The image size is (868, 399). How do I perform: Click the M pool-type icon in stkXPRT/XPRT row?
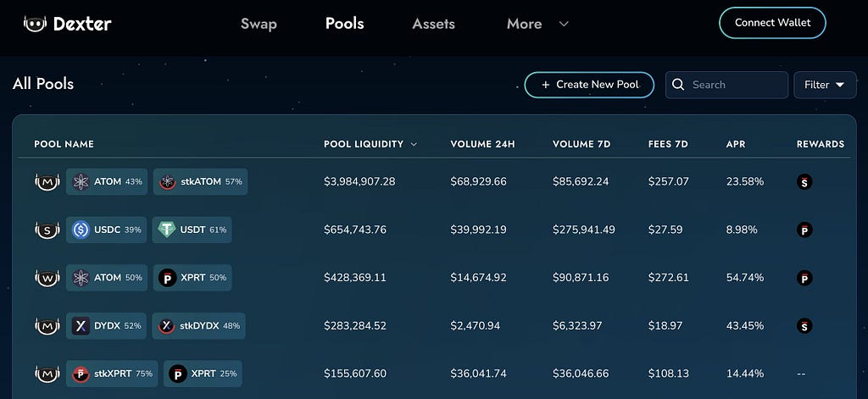(47, 374)
